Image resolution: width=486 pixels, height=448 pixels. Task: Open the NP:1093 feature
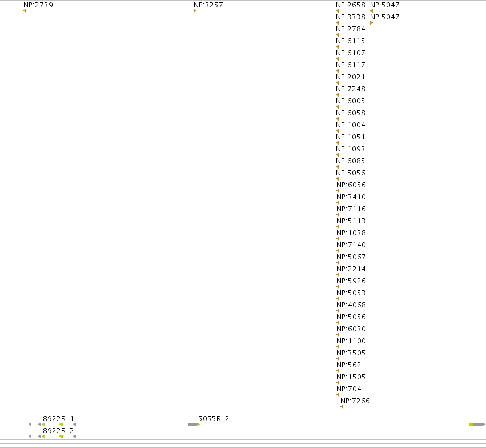[x=351, y=149]
